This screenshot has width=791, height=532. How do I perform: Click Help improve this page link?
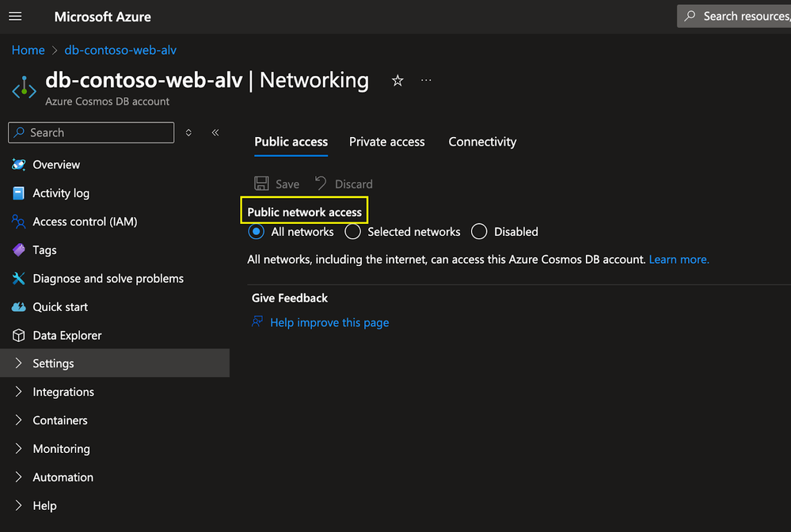point(329,323)
